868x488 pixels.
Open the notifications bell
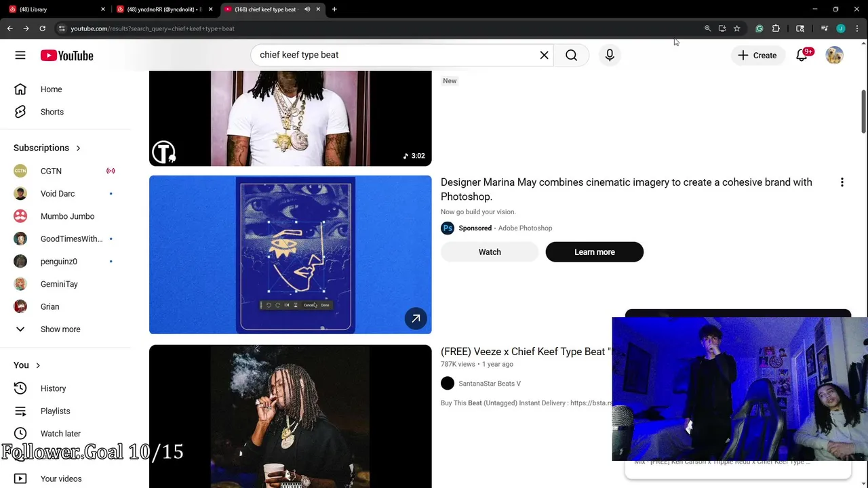pyautogui.click(x=802, y=56)
